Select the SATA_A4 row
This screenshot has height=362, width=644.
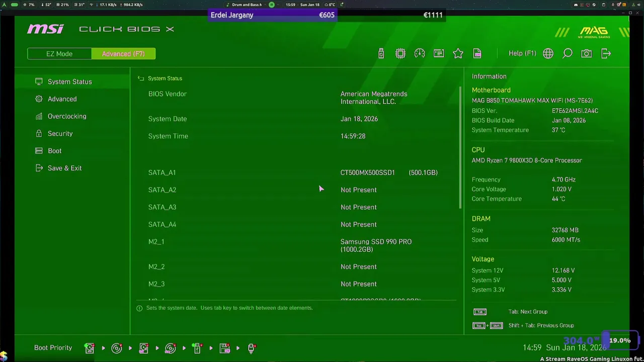coord(297,224)
